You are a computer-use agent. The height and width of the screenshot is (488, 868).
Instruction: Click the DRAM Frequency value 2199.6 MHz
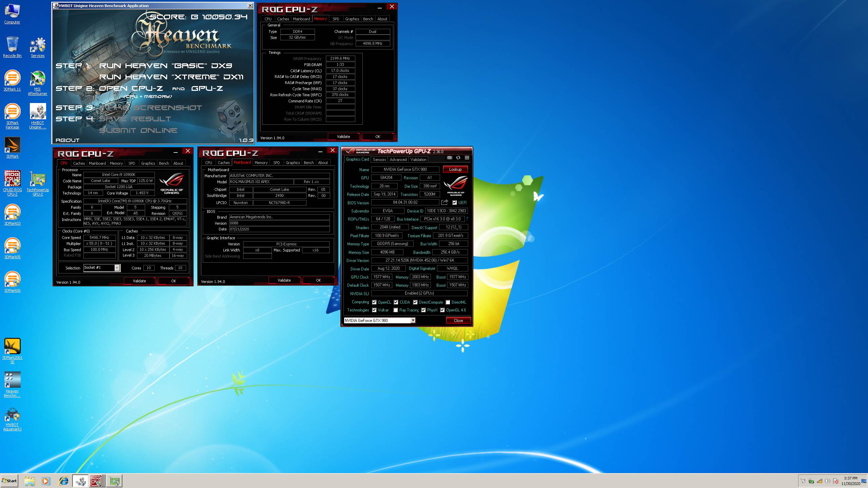(340, 58)
